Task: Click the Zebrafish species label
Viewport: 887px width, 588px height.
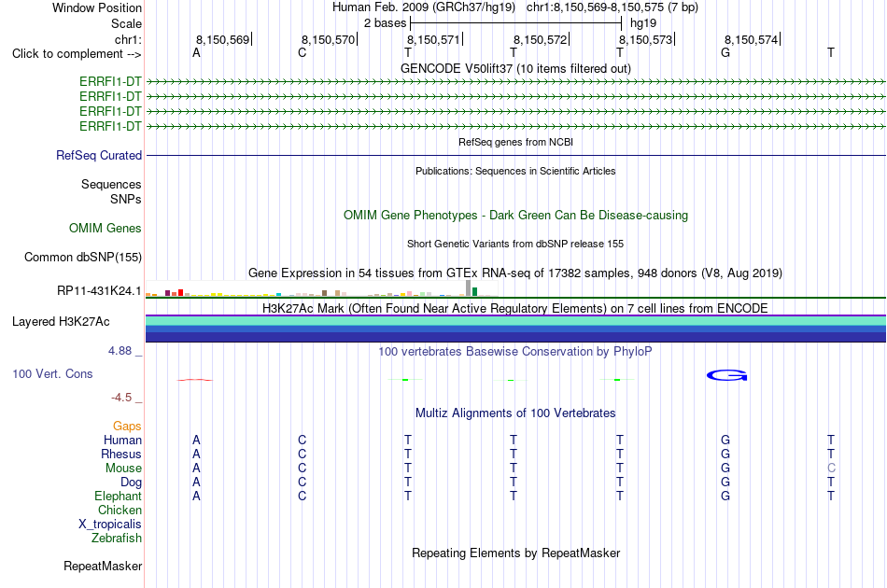Action: 117,538
